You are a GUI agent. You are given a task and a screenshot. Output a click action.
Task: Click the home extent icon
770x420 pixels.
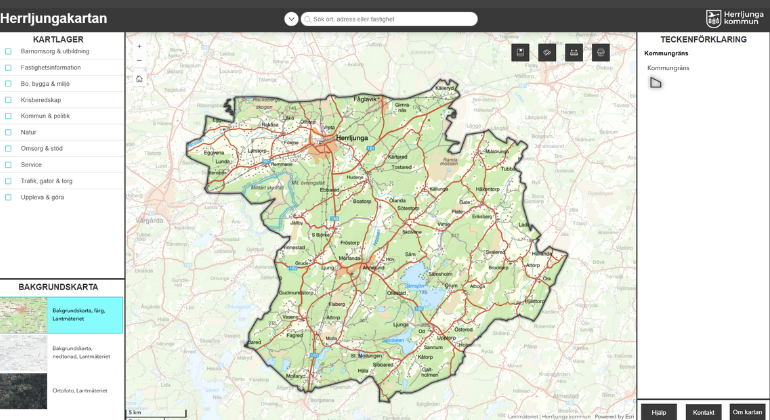[139, 78]
